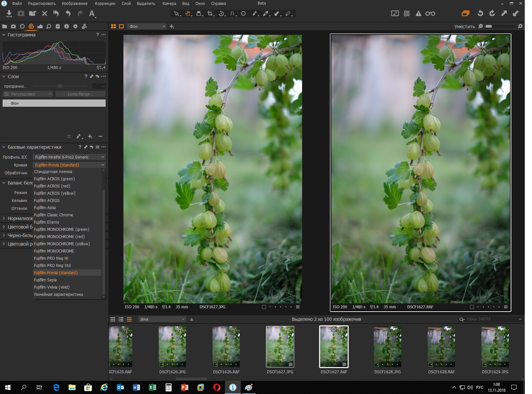Open the Metadata info tool tab

click(67, 26)
